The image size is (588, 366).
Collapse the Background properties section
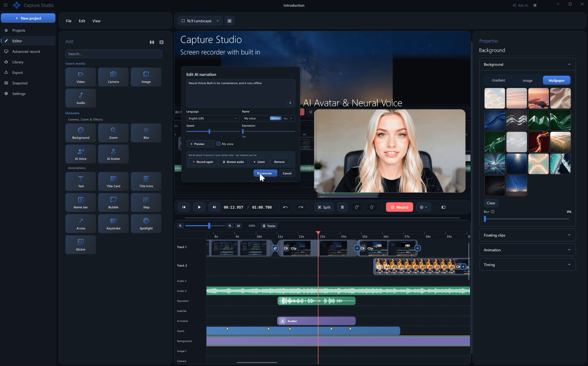pos(527,64)
